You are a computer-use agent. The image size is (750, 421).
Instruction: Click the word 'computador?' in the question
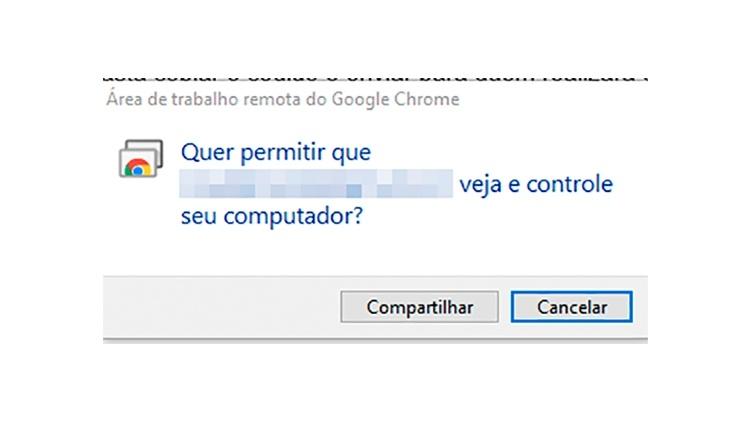pos(294,217)
